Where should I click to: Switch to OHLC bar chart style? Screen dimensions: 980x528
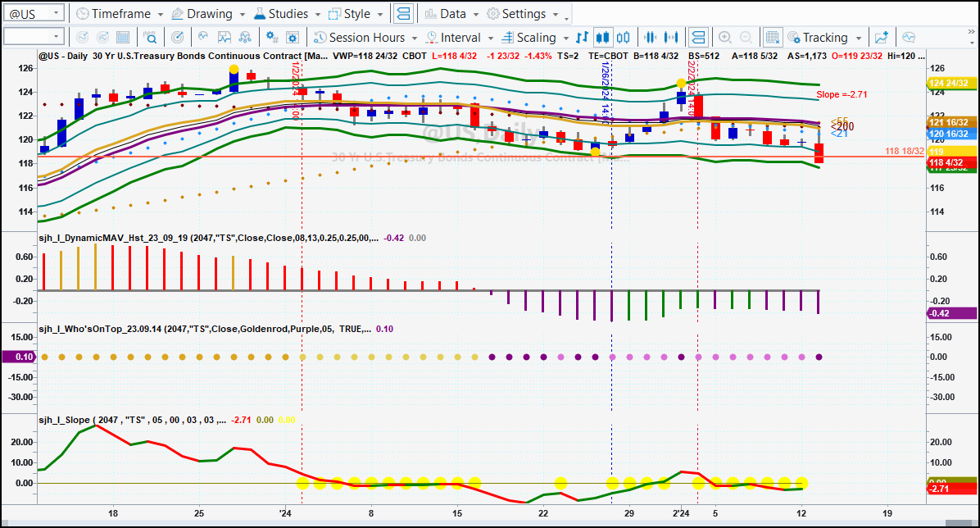[582, 38]
